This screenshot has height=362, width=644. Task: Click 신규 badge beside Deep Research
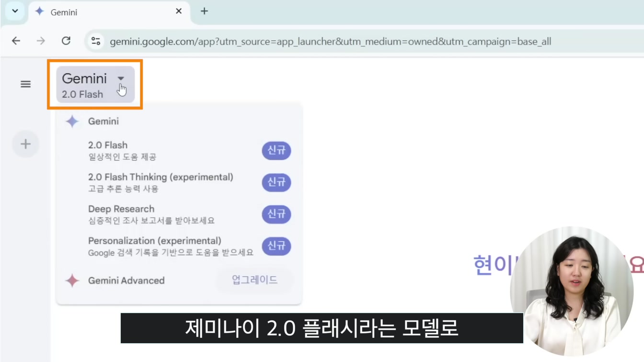tap(276, 214)
